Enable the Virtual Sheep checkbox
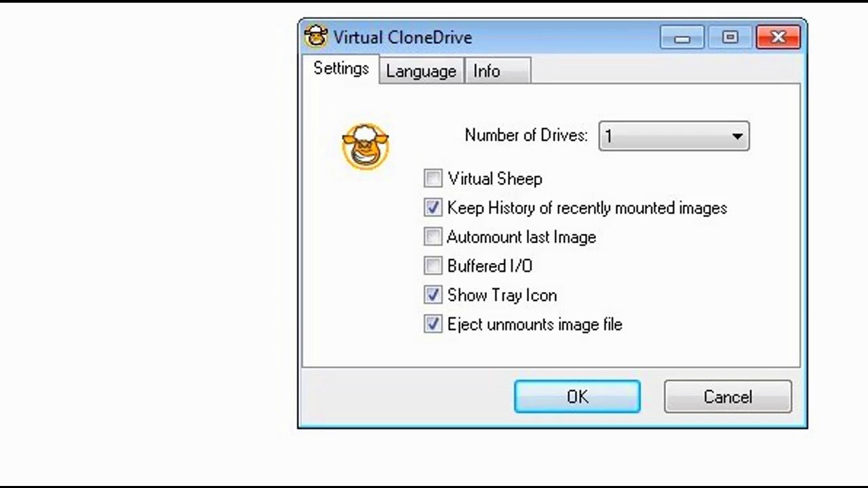Screen dimensions: 868x488 pos(433,178)
